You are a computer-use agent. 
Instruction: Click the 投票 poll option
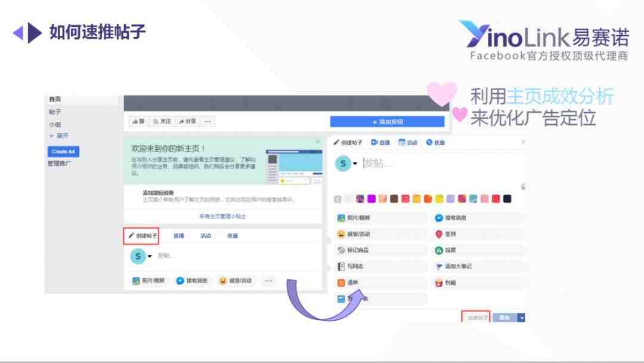479,250
